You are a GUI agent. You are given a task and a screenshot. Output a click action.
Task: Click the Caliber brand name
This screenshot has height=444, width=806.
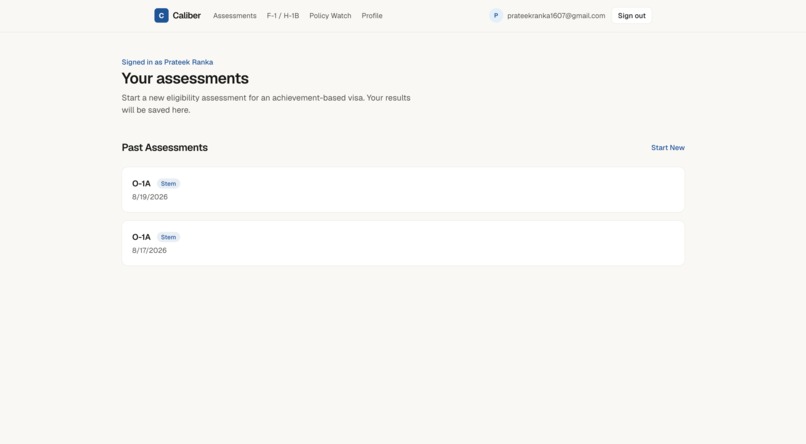[x=187, y=15]
